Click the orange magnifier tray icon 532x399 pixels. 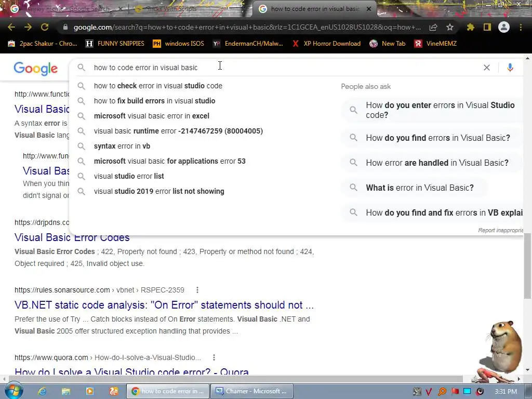(442, 392)
